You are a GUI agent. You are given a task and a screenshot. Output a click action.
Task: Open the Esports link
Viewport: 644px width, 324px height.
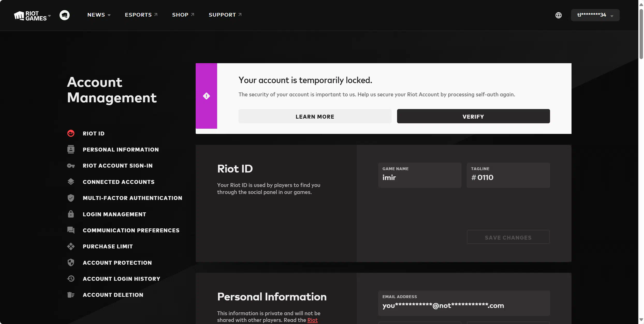pos(141,15)
